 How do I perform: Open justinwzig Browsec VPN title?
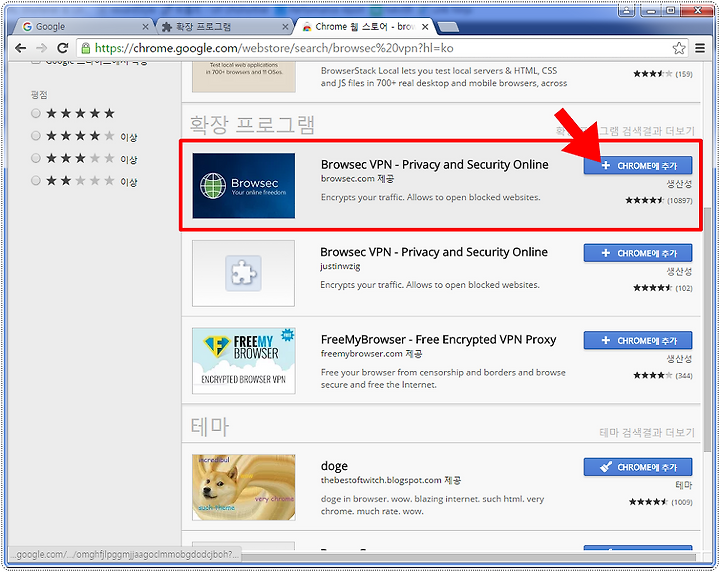click(434, 252)
